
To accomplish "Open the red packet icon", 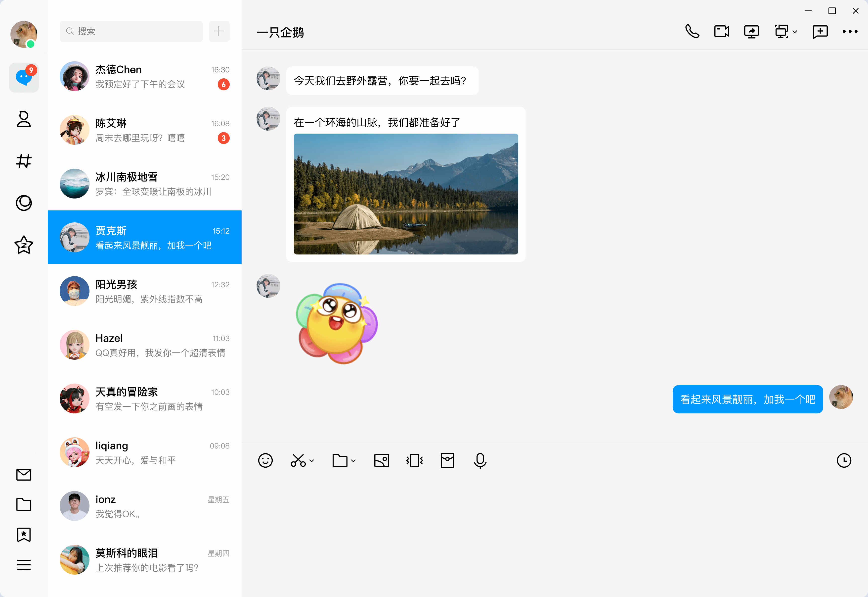I will [447, 460].
